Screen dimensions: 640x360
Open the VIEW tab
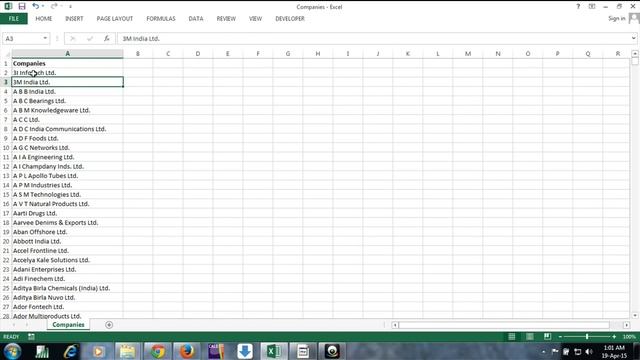point(256,19)
